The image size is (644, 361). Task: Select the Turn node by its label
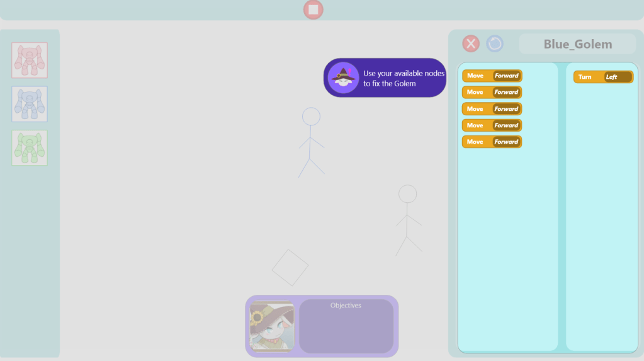click(585, 77)
